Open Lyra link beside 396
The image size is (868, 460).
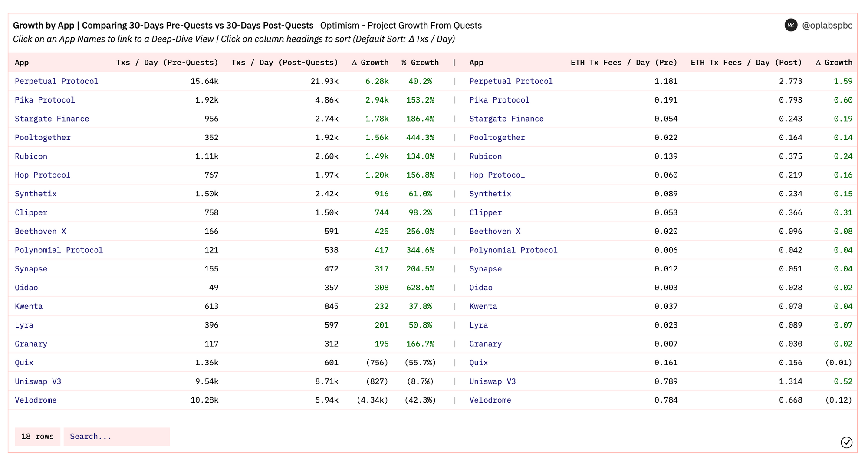pyautogui.click(x=24, y=325)
